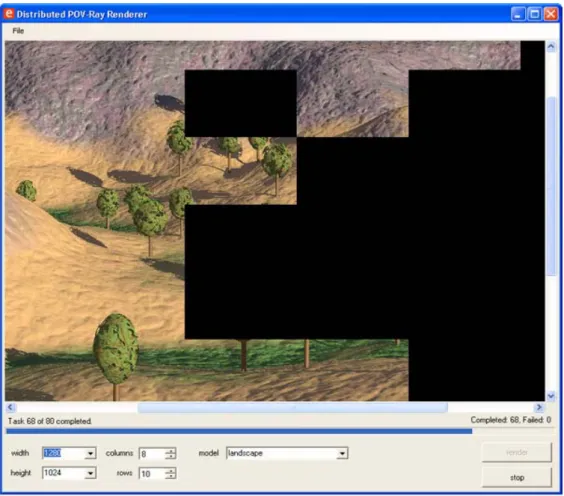Maximize the Distributed POV-Ray Renderer window
This screenshot has height=496, width=564.
pyautogui.click(x=535, y=14)
